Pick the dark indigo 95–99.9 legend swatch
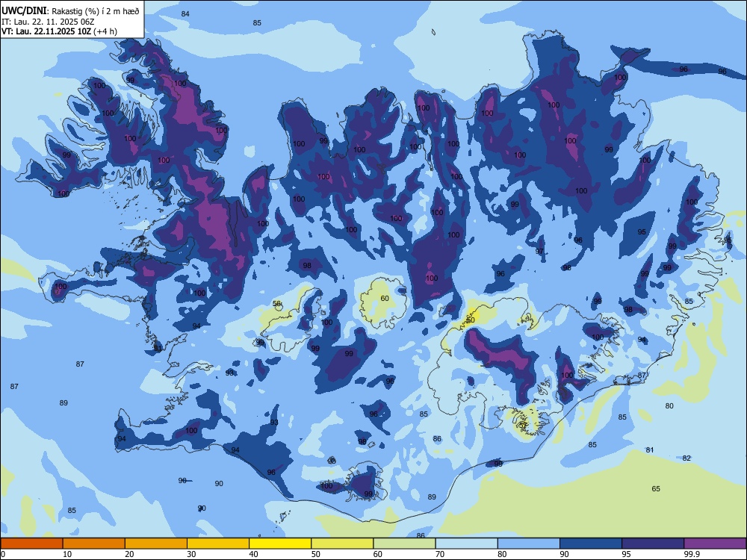747x560 pixels. tap(653, 544)
